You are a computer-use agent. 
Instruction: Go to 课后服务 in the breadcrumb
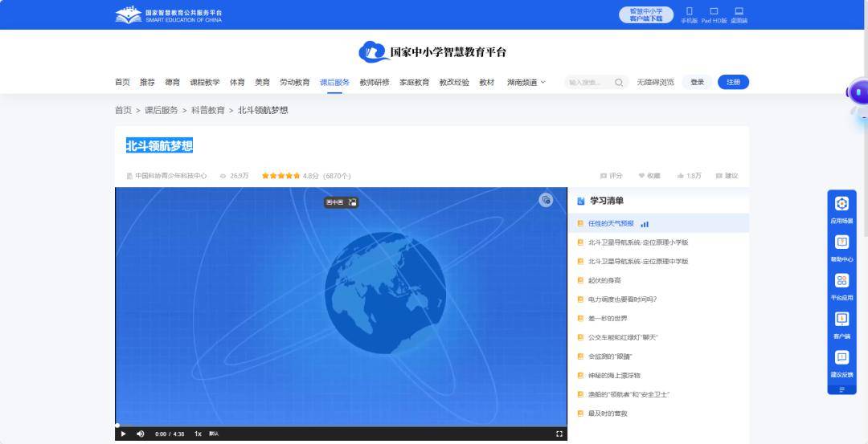[161, 110]
